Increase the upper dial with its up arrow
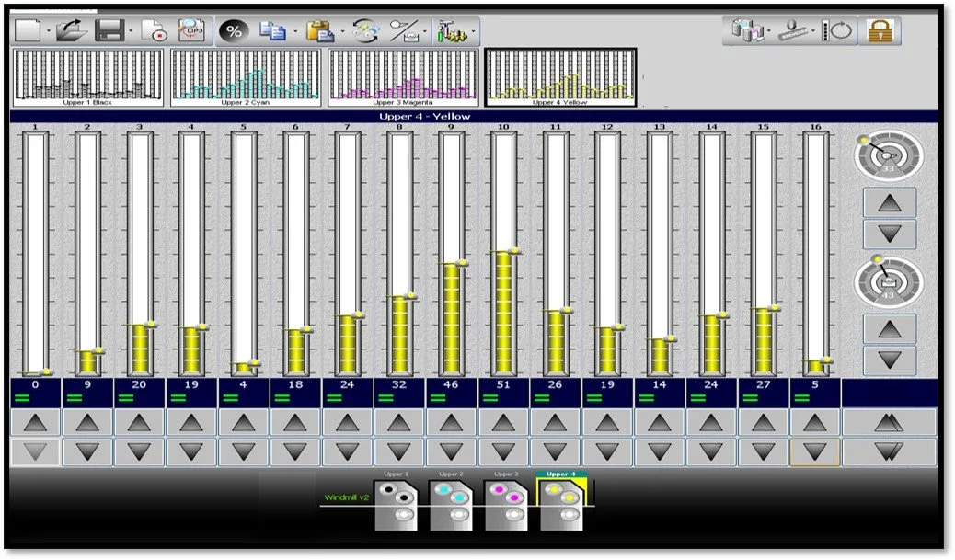This screenshot has height=560, width=955. click(x=890, y=203)
